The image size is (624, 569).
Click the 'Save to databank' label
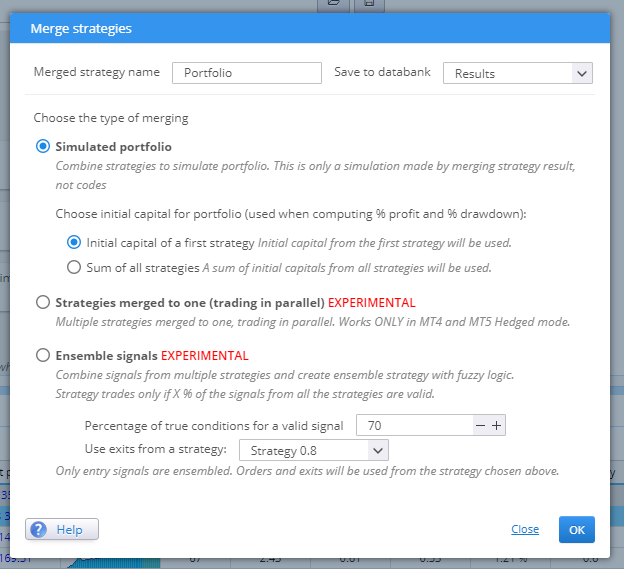pos(382,72)
